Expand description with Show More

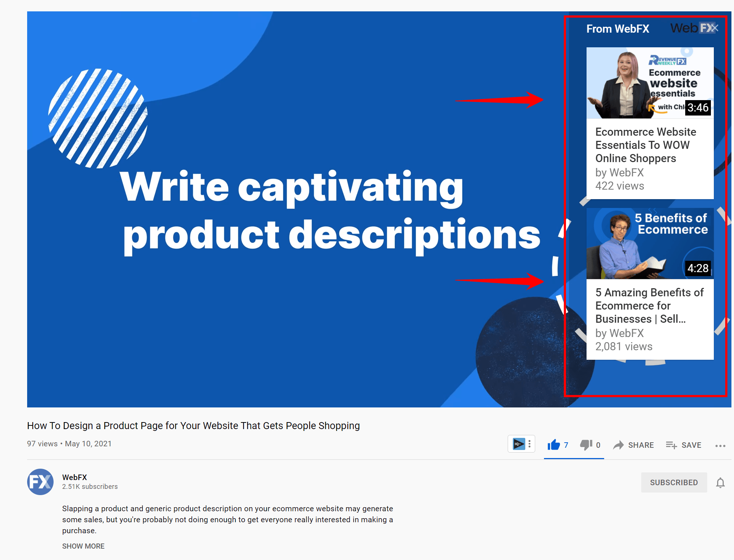point(83,546)
